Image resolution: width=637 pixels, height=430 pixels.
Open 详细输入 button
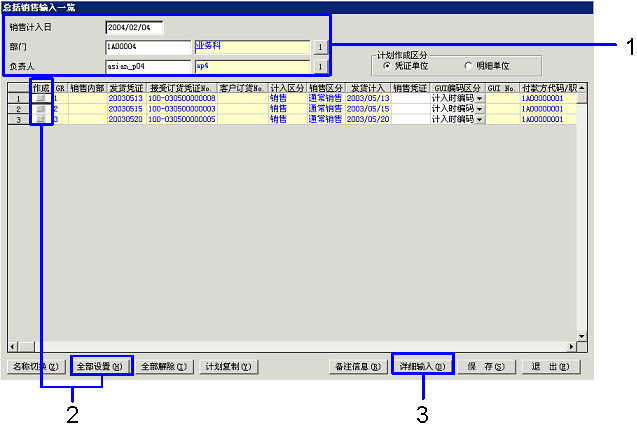422,367
